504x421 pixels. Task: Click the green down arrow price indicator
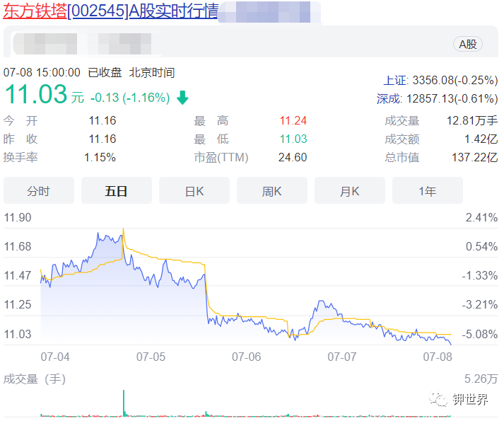182,98
